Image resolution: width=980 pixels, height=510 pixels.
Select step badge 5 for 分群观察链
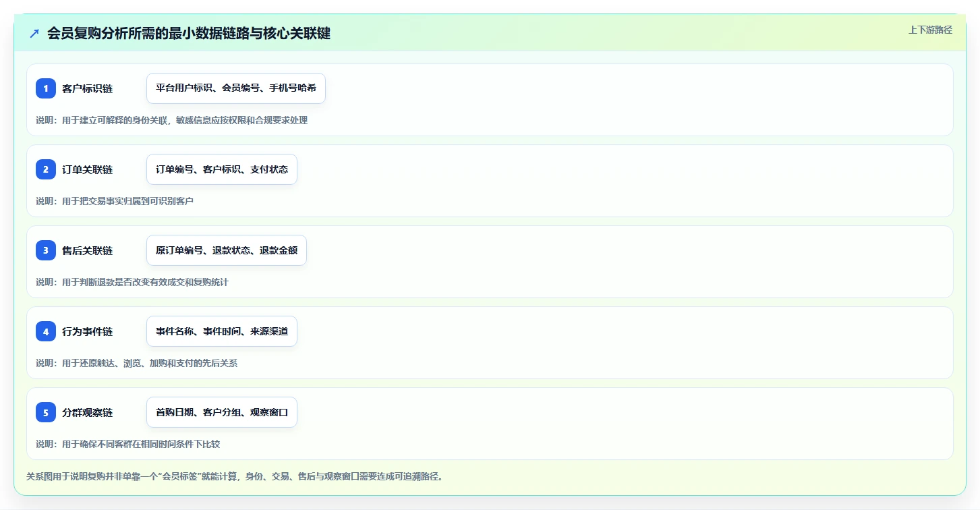pyautogui.click(x=46, y=412)
